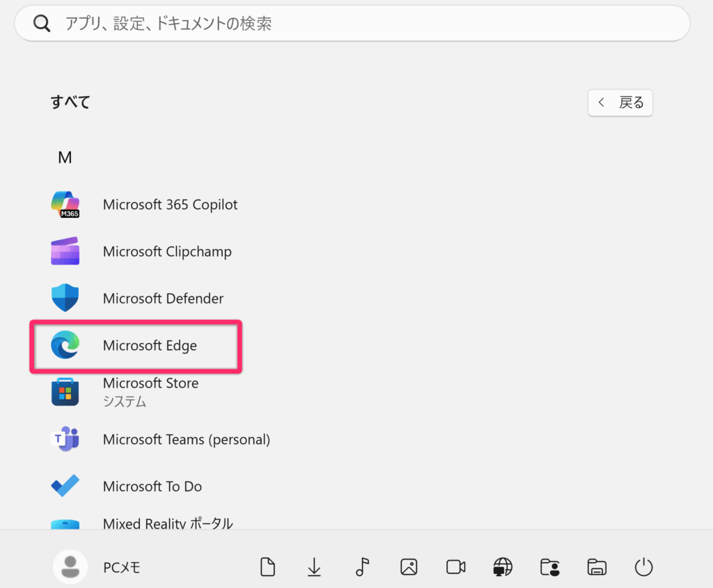Open the Videos camera icon
The height and width of the screenshot is (588, 713).
pos(455,567)
